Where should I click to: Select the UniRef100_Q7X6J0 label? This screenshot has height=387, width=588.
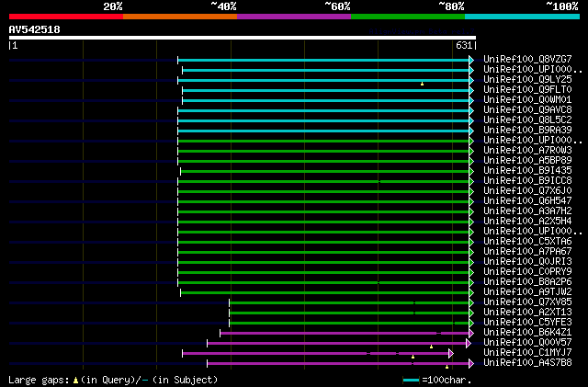527,190
